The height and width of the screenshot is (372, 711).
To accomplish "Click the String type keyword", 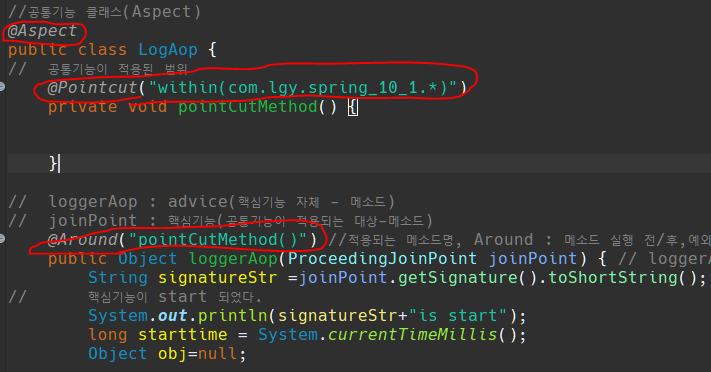I will [x=118, y=278].
